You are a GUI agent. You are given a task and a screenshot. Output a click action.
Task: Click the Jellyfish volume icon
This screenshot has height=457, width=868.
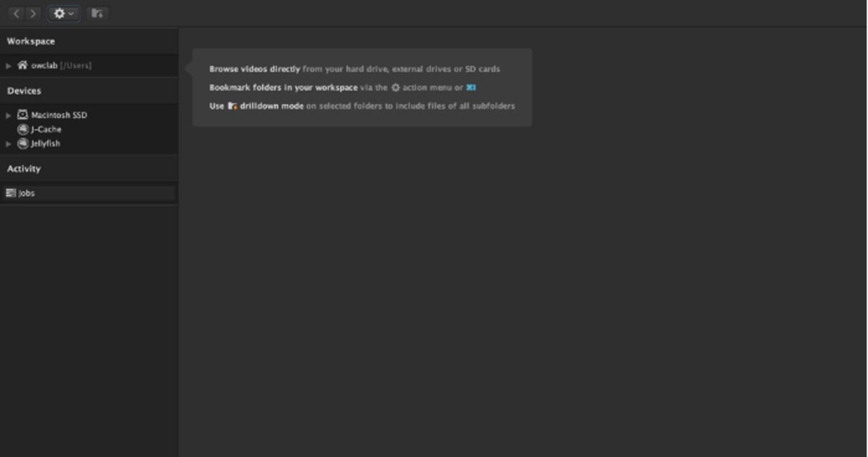(23, 143)
